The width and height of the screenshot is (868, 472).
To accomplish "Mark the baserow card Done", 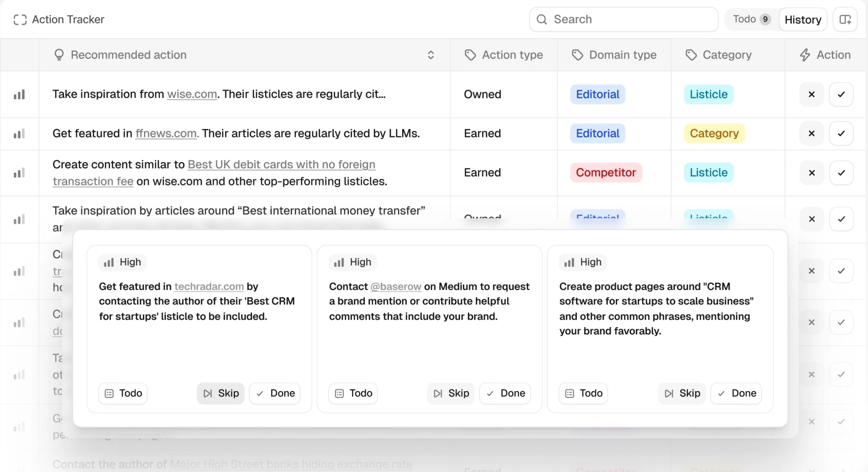I will coord(505,394).
